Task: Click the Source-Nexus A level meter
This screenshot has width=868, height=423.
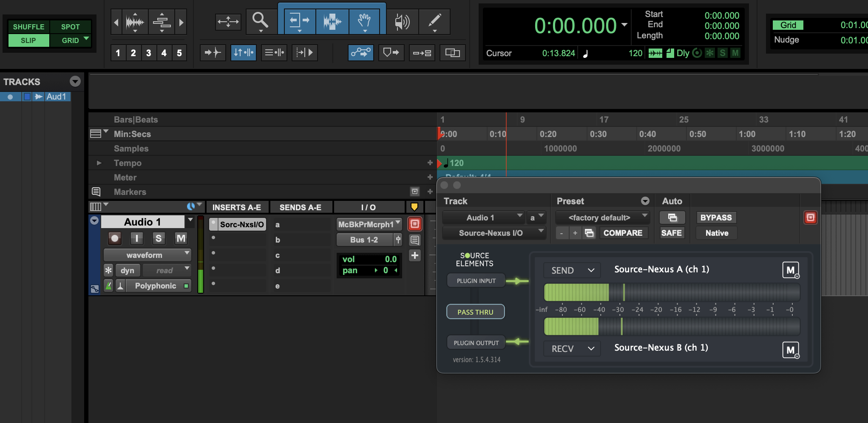Action: 672,293
